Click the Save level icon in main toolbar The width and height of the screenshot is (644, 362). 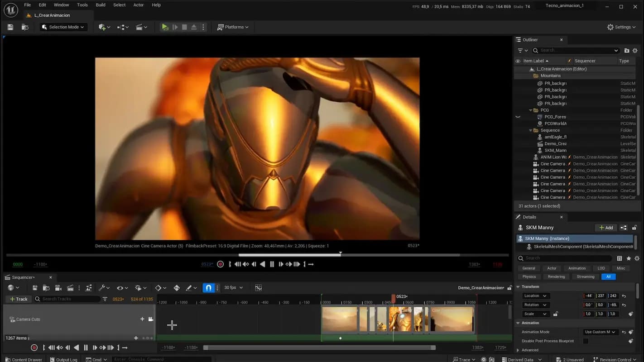point(10,27)
